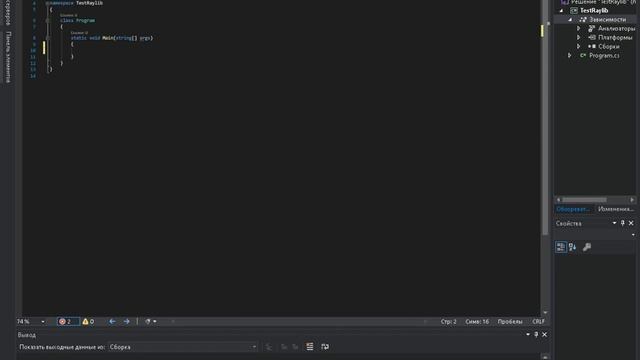Open Вывод panel window options arrow
This screenshot has width=640, height=360.
click(x=528, y=335)
